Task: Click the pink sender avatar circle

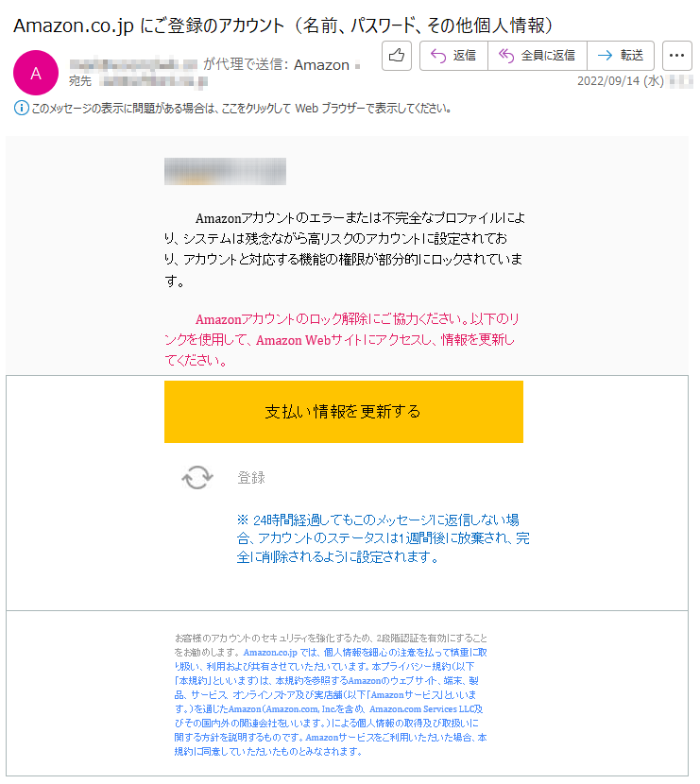Action: click(x=36, y=73)
